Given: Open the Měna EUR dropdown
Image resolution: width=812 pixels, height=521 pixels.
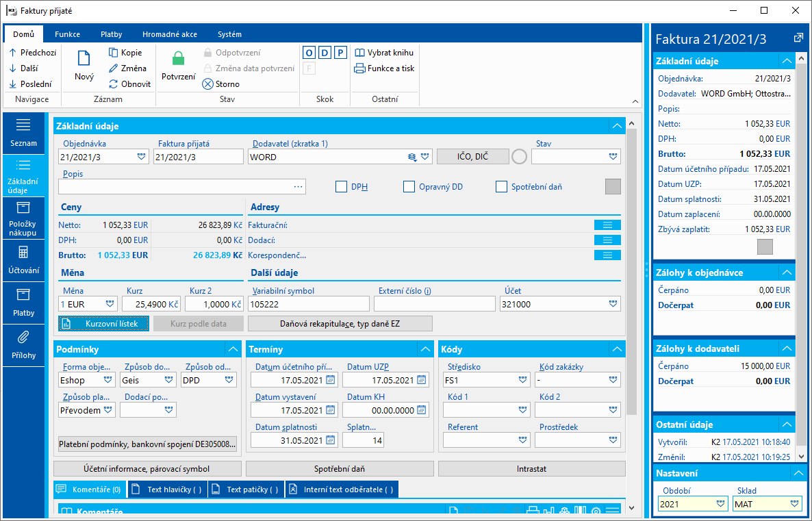Looking at the screenshot, I should 110,304.
